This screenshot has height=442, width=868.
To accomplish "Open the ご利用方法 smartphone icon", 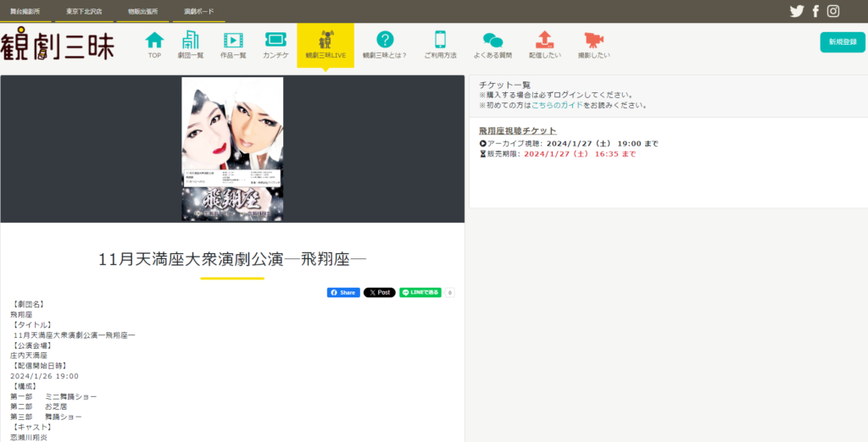I will [x=440, y=41].
